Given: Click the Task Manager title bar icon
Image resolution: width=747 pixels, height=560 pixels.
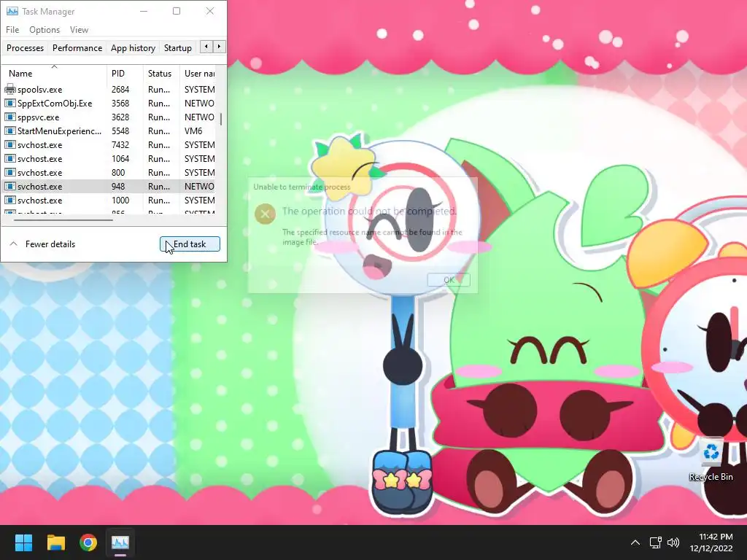Looking at the screenshot, I should (12, 11).
